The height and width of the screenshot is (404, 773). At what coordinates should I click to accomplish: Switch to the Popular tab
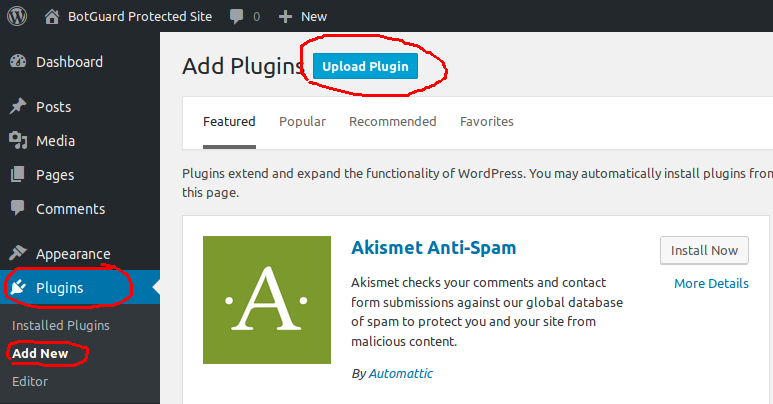[x=302, y=121]
